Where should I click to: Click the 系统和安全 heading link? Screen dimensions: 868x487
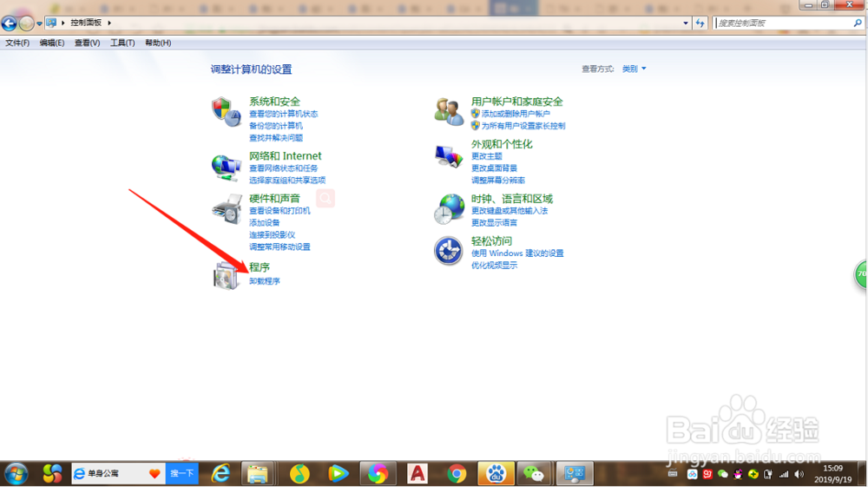274,102
